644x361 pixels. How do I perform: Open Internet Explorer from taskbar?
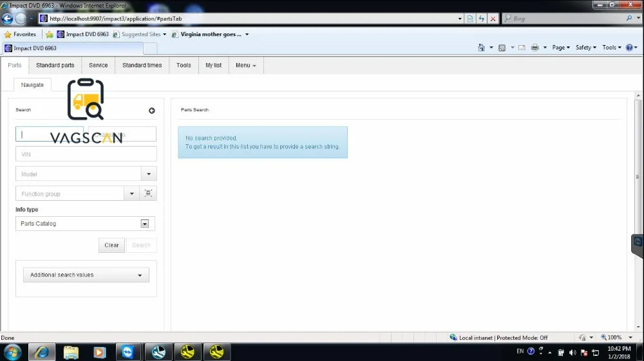[42, 352]
